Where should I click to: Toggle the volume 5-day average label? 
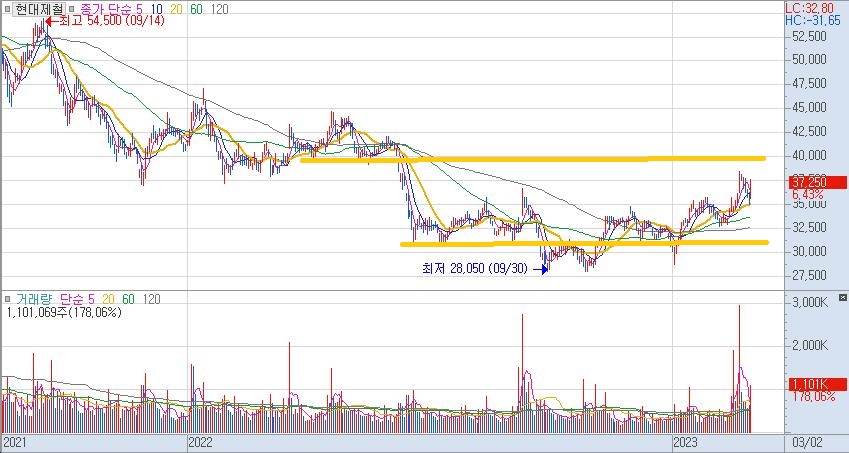coord(92,299)
